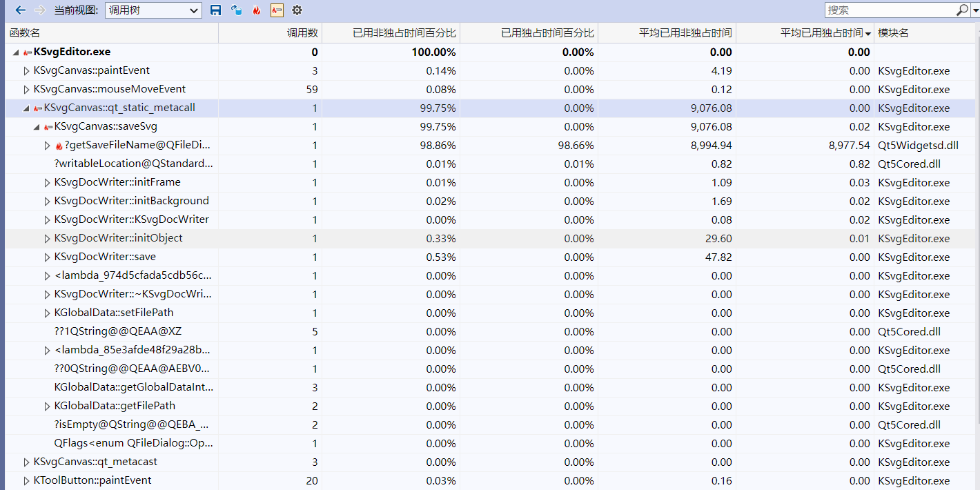Click the 29.60 value in initObject row

point(718,239)
